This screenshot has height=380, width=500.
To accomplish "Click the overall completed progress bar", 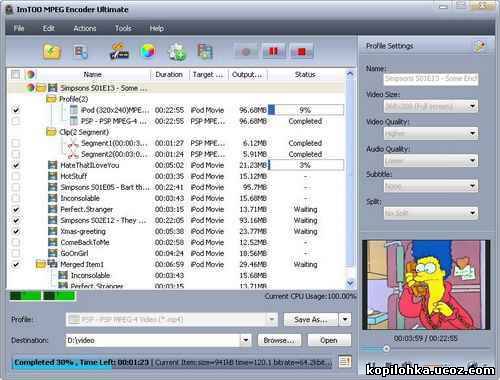I will 172,362.
